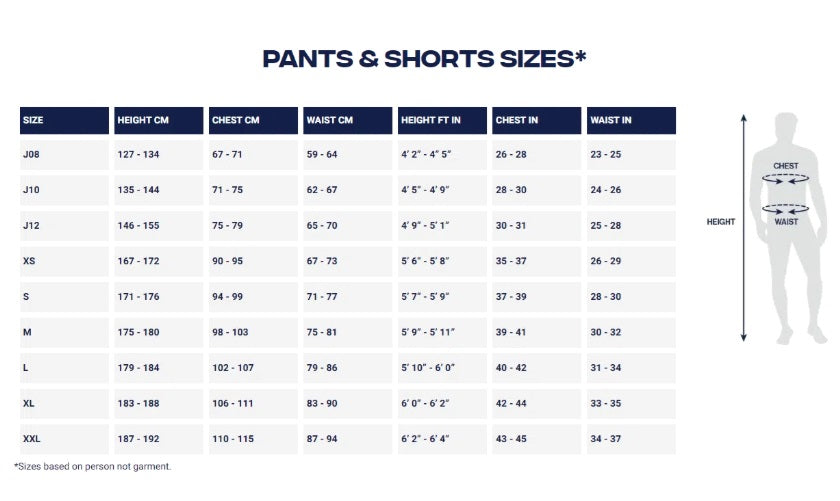Click the human body silhouette figure
This screenshot has width=840, height=501.
tap(788, 228)
